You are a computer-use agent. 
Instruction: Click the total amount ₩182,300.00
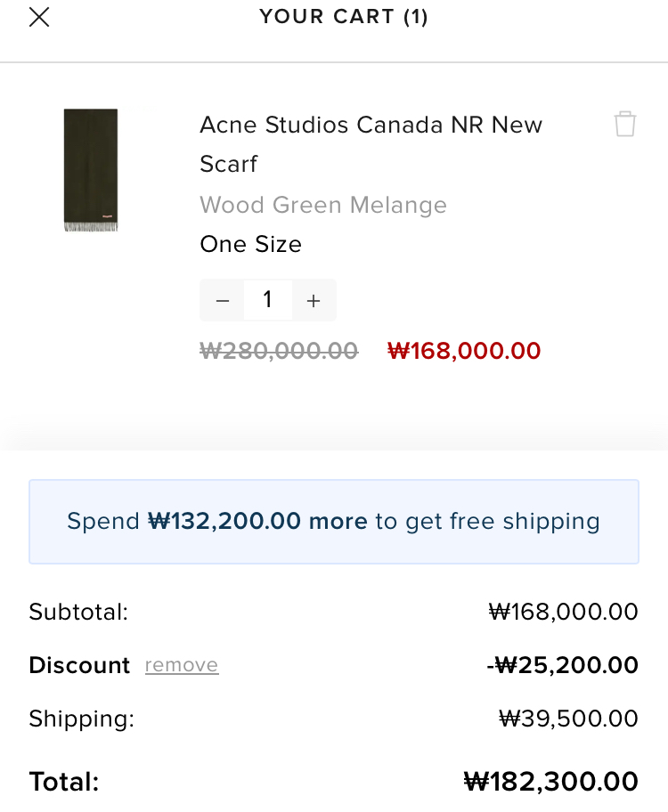point(550,782)
